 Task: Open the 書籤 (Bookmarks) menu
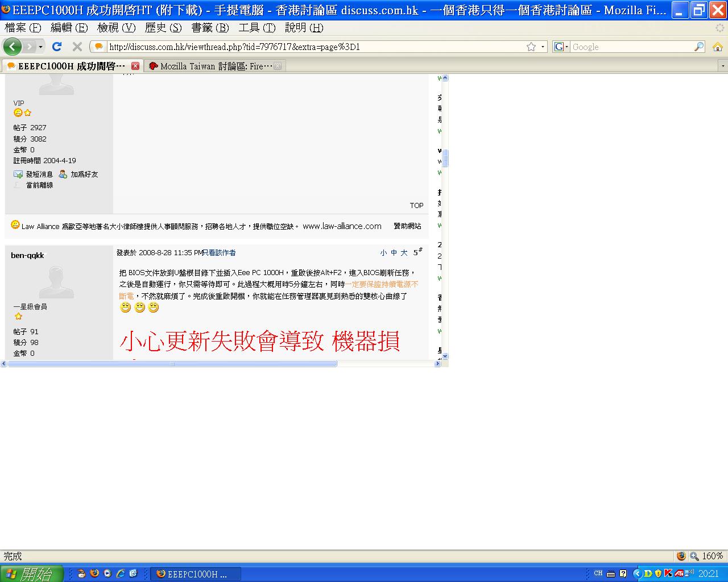pos(210,28)
